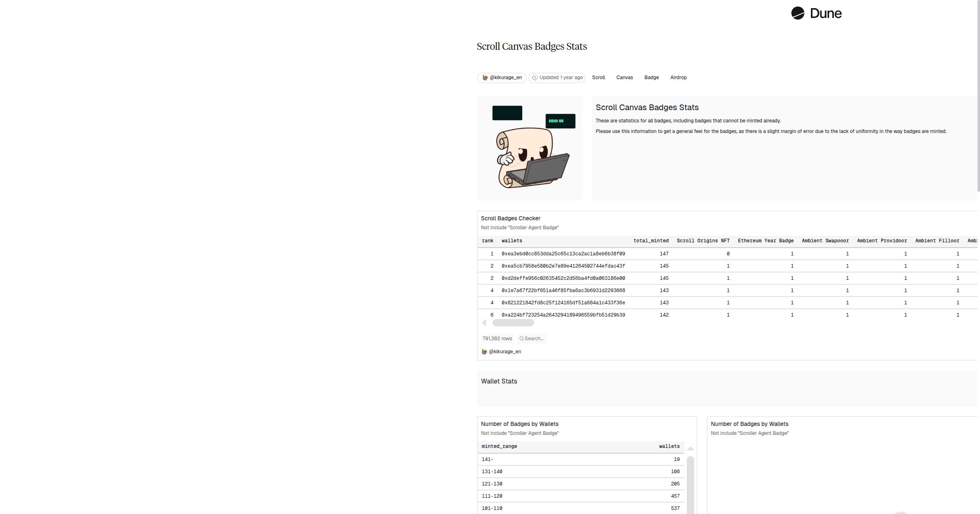Sort by minted_range column header

(499, 446)
